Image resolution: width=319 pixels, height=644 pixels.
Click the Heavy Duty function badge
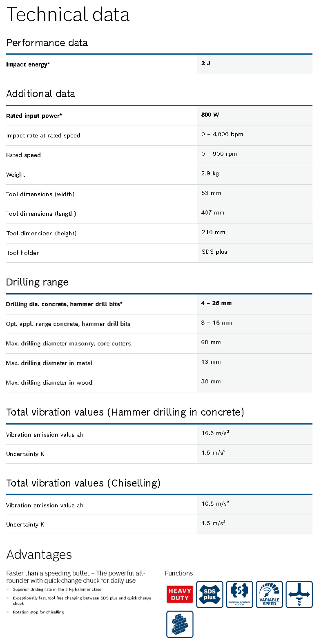pos(179,594)
